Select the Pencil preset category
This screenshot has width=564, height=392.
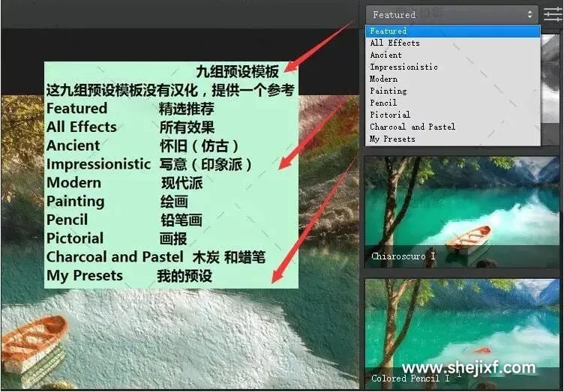(x=383, y=103)
